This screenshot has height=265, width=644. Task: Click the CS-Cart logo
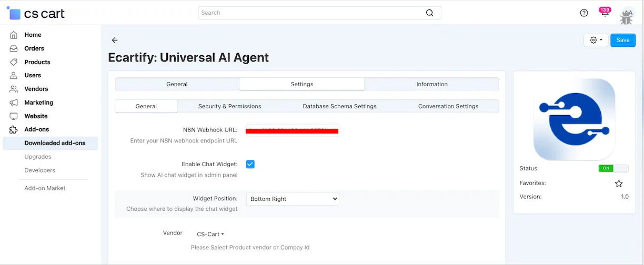pos(36,14)
